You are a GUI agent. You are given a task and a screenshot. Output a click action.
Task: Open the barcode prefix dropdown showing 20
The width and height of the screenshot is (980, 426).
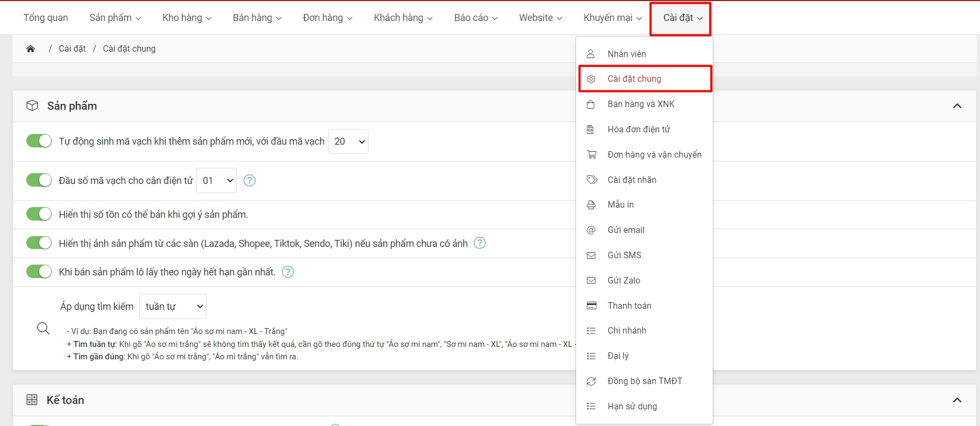pos(349,141)
